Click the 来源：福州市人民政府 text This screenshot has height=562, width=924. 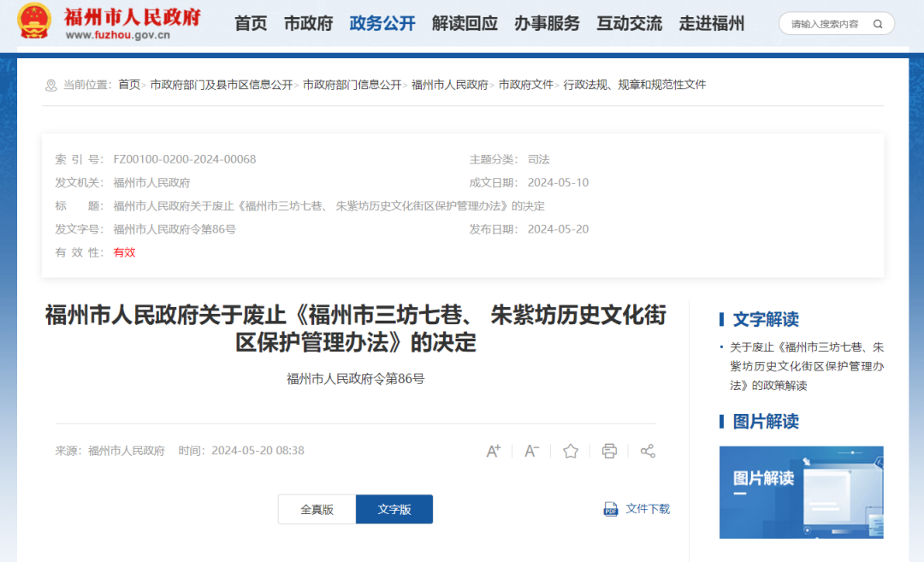110,451
